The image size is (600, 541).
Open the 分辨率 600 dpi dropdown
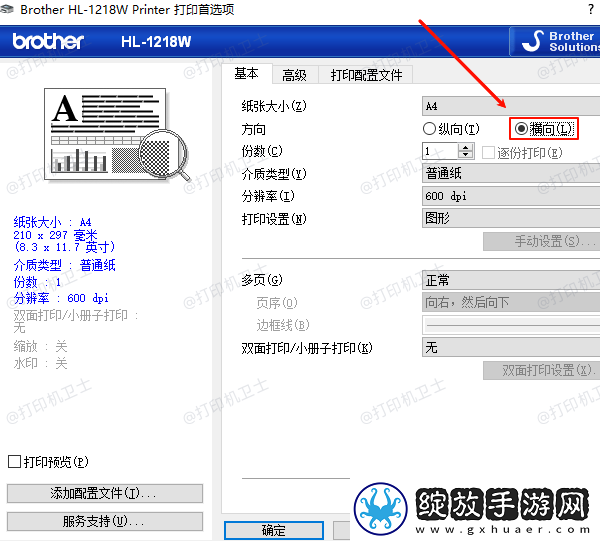(x=511, y=196)
